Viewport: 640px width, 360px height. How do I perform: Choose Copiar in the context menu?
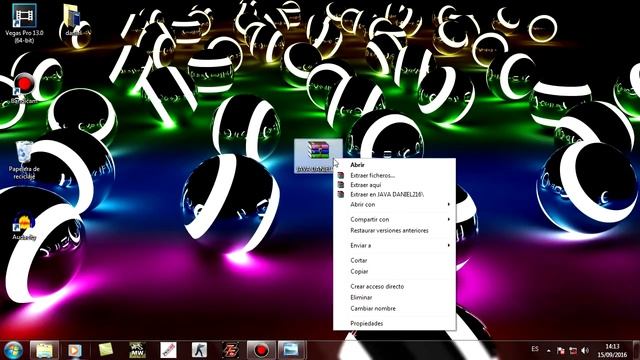[x=394, y=271]
